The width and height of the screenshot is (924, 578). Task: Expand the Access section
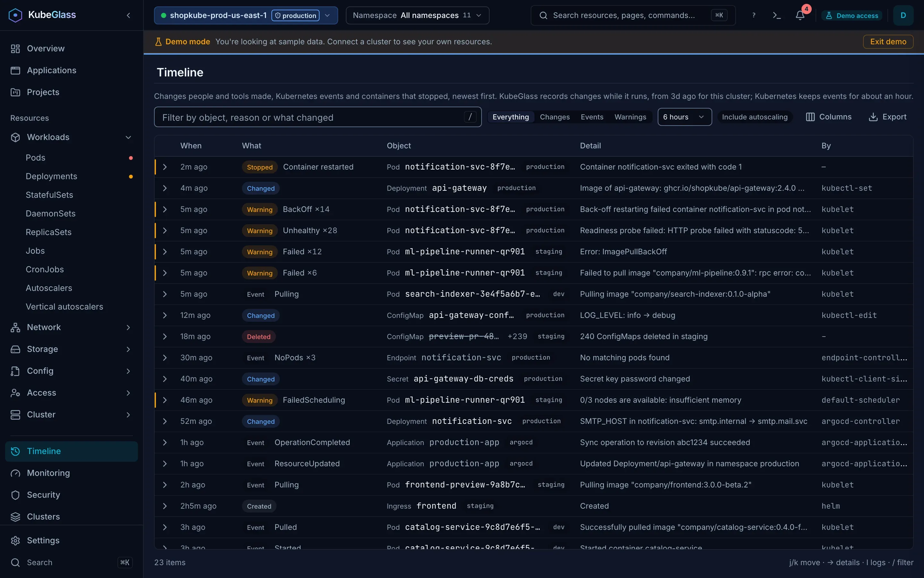[x=72, y=393]
